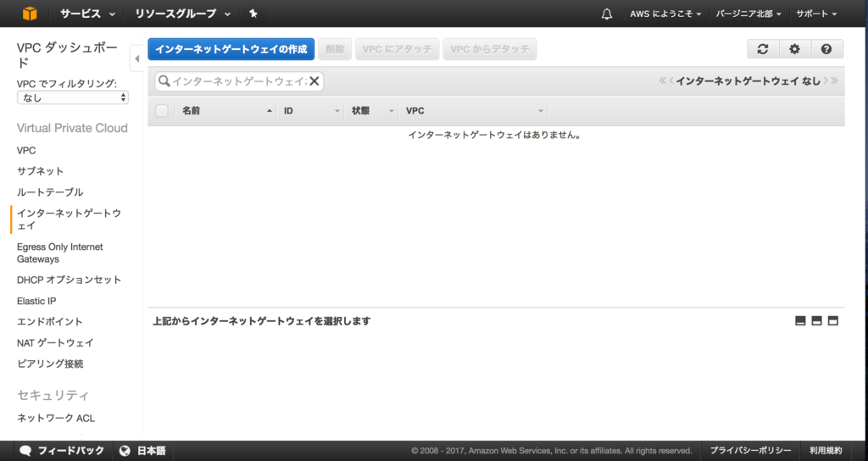Viewport: 868px width, 461px height.
Task: Open the AWS にようこそ account menu
Action: pyautogui.click(x=665, y=14)
